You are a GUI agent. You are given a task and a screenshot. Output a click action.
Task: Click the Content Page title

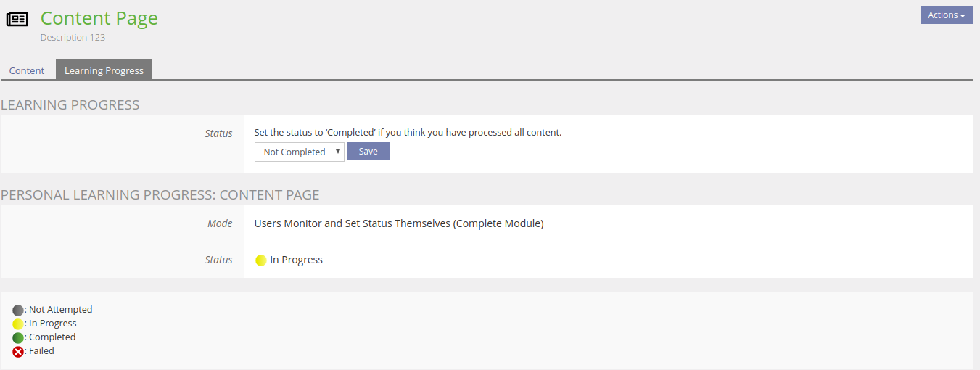coord(99,18)
